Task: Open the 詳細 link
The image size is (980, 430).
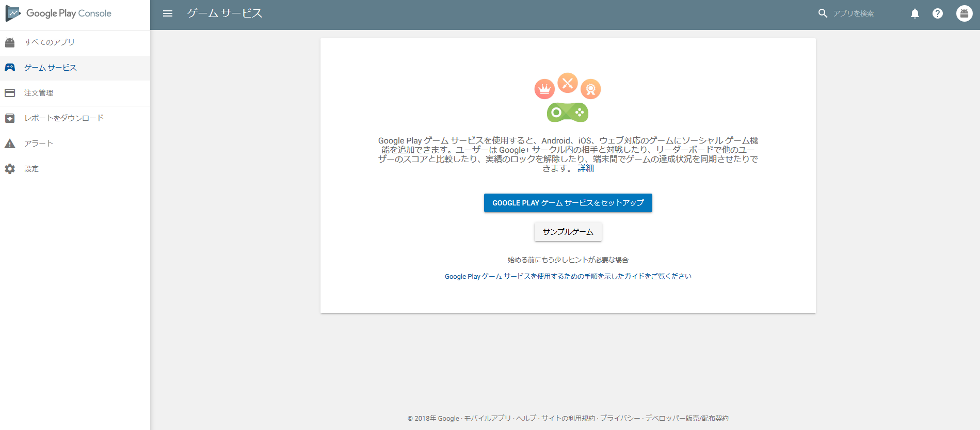Action: [586, 168]
